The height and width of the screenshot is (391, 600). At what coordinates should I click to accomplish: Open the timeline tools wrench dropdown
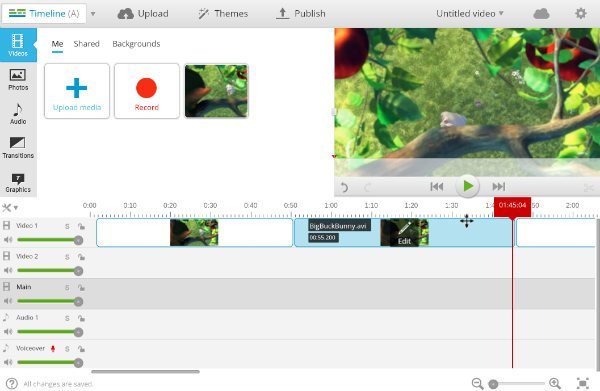[10, 208]
